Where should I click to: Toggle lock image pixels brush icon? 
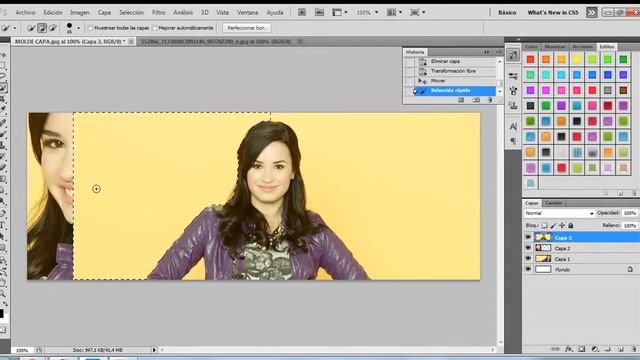click(553, 225)
